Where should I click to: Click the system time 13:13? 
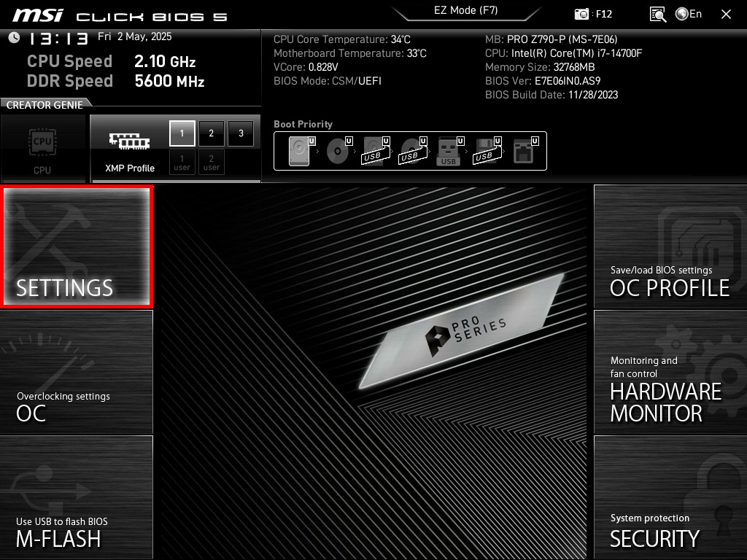coord(58,39)
